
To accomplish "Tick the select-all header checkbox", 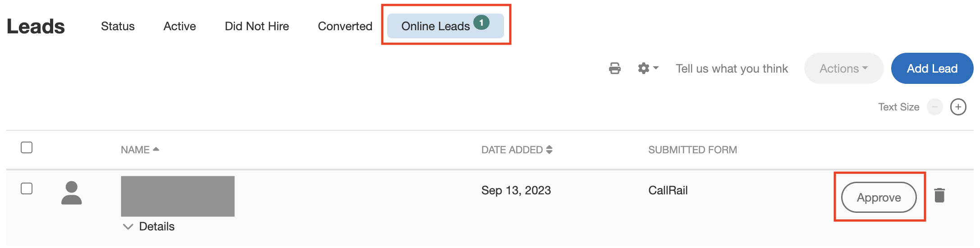I will point(27,147).
